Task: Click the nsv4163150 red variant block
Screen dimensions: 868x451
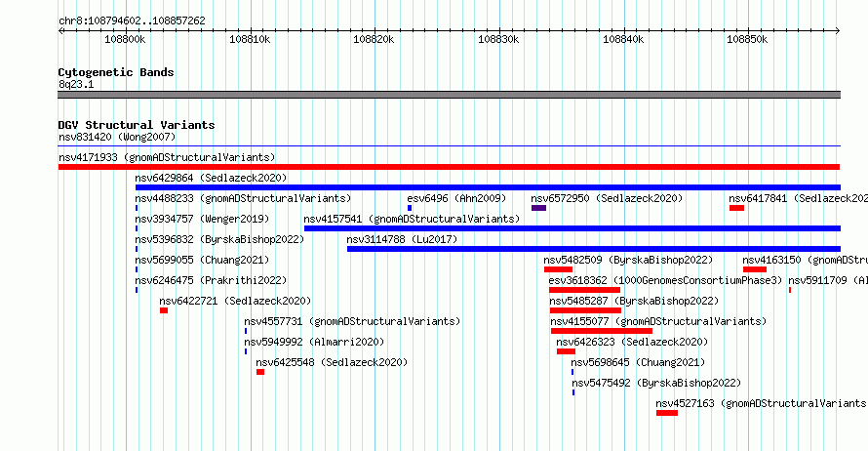Action: (755, 269)
